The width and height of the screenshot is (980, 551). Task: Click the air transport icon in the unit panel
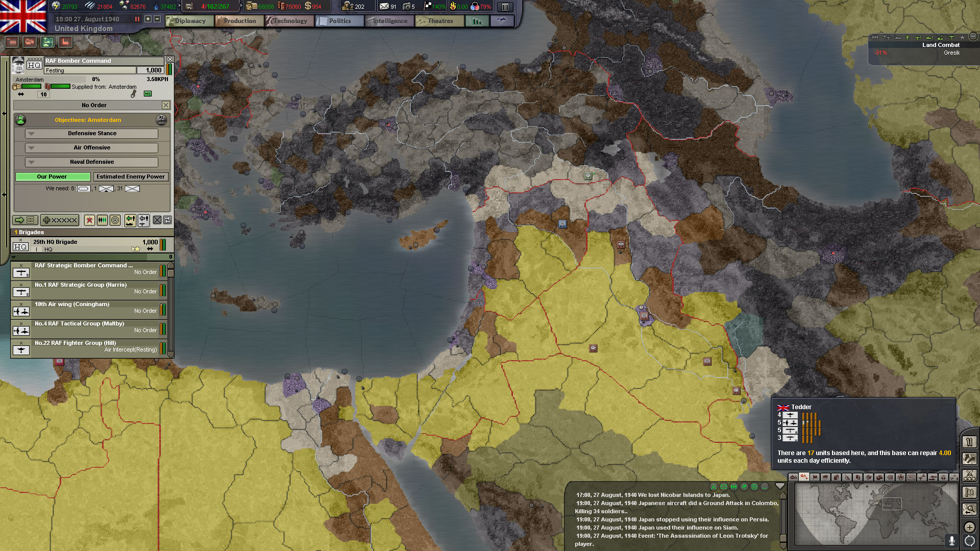tap(143, 220)
